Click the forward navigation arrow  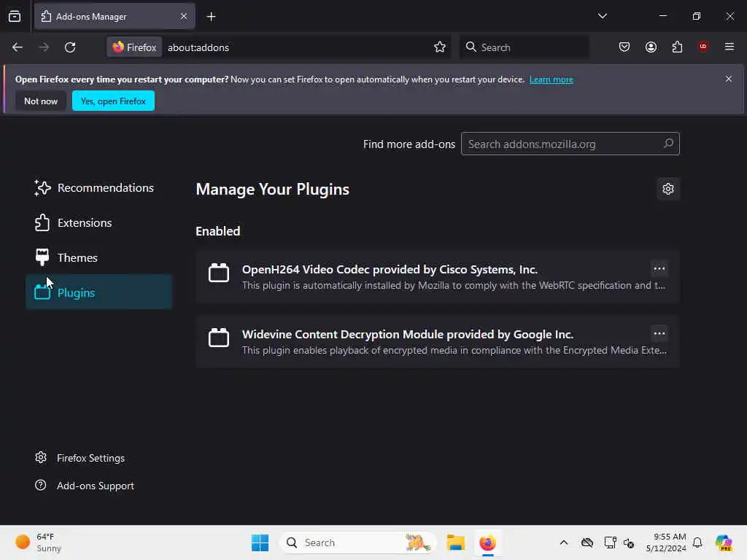[43, 47]
